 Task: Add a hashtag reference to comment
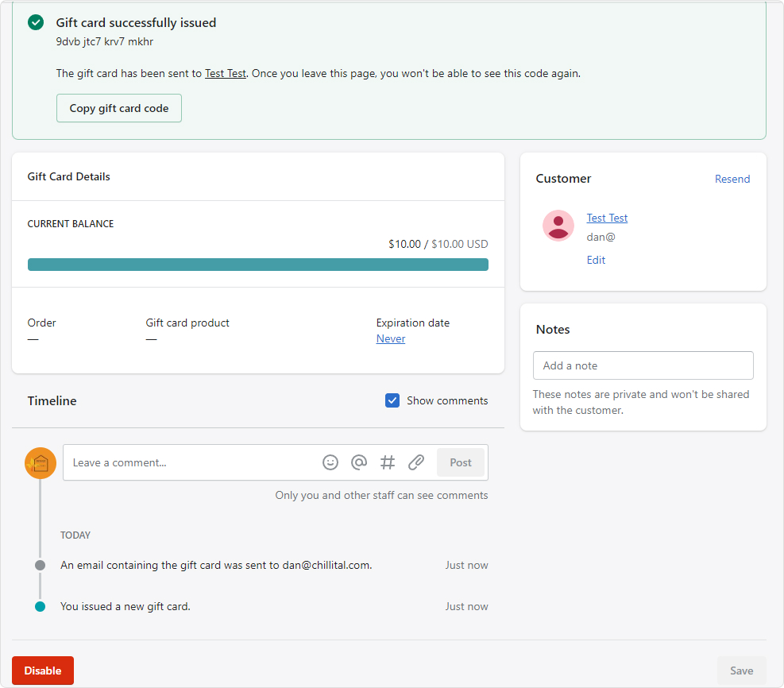(x=388, y=462)
